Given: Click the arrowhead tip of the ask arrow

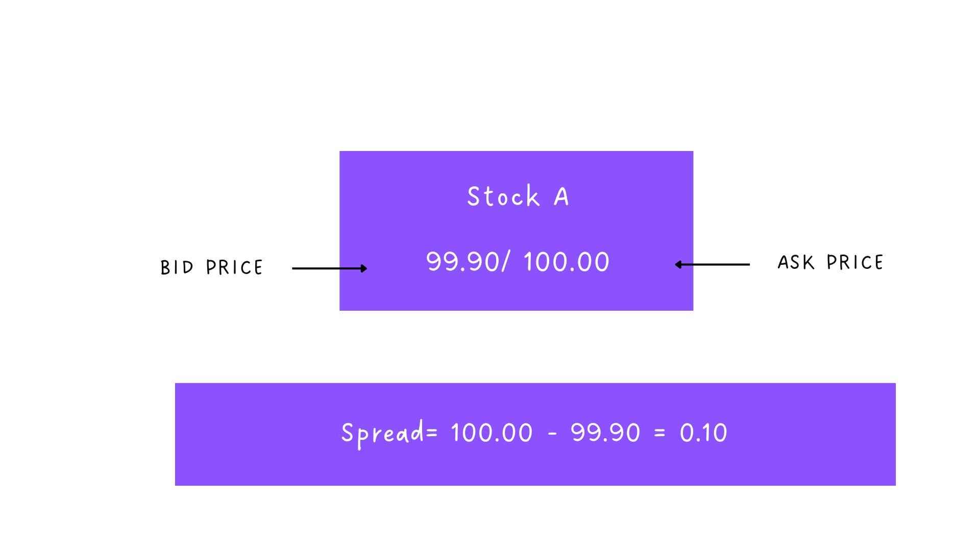Looking at the screenshot, I should click(x=677, y=264).
